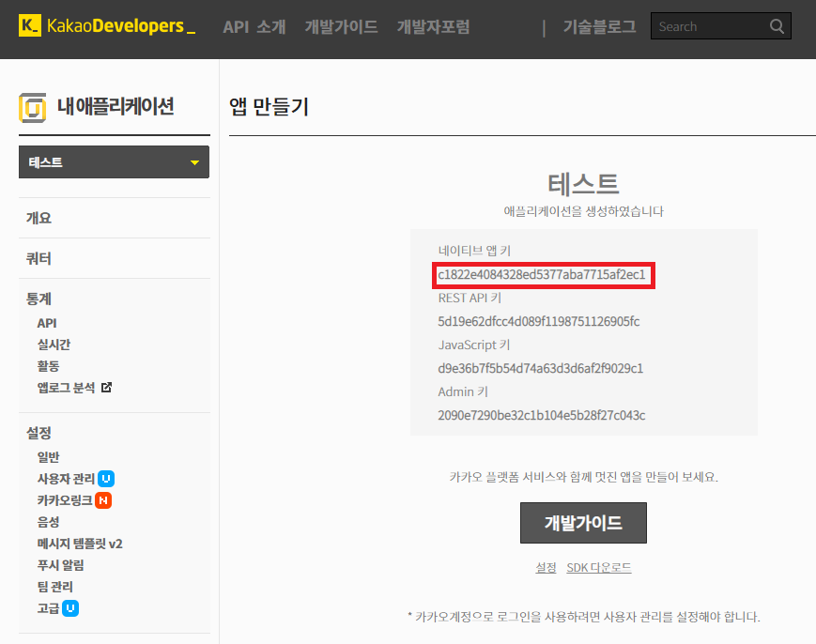Viewport: 816px width, 644px height.
Task: Go to 쿼터 in the sidebar
Action: tap(39, 258)
